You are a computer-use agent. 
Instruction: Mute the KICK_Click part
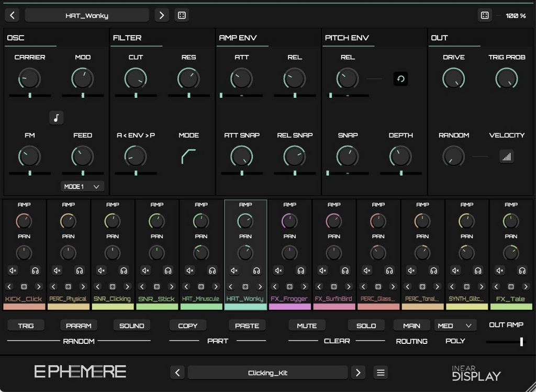point(13,271)
